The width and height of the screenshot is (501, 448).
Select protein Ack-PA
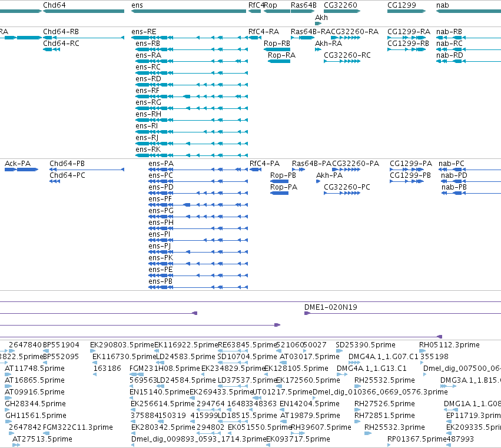pos(18,164)
